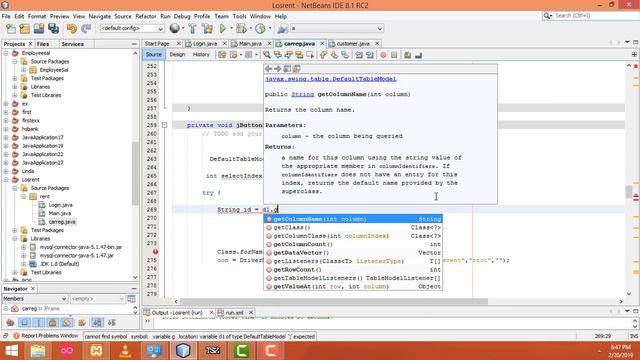Screen dimensions: 640x360
Task: Open the default config dropdown
Action: pos(132,28)
